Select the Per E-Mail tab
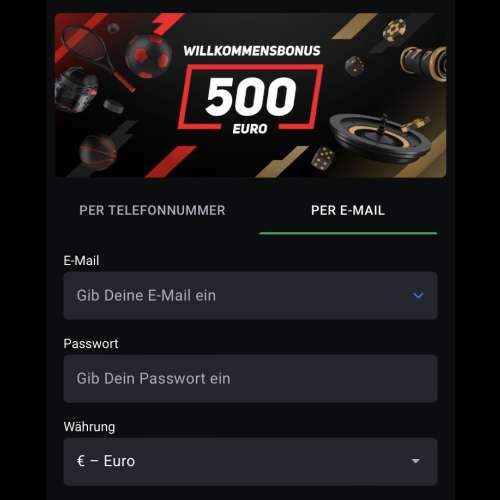The height and width of the screenshot is (500, 500). 348,210
